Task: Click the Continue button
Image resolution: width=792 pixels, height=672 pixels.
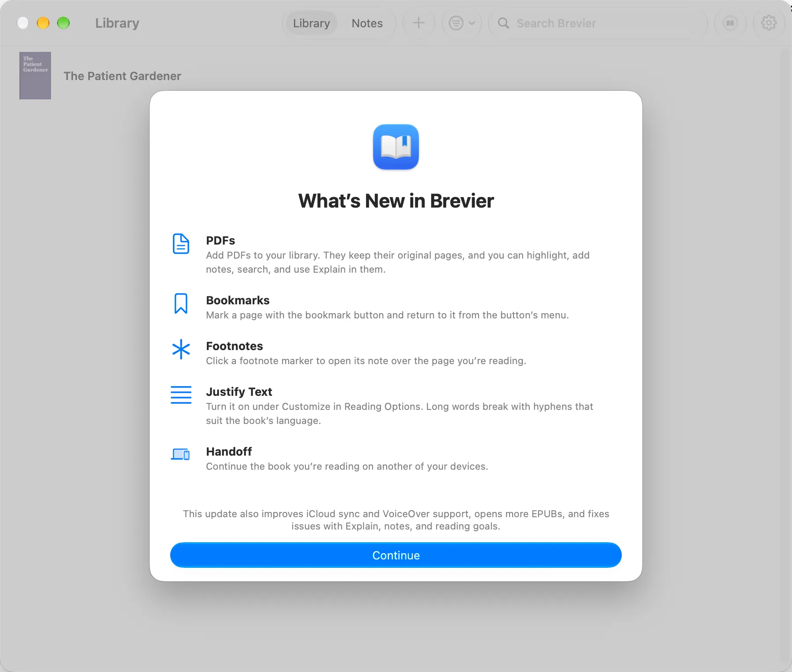Action: point(396,555)
